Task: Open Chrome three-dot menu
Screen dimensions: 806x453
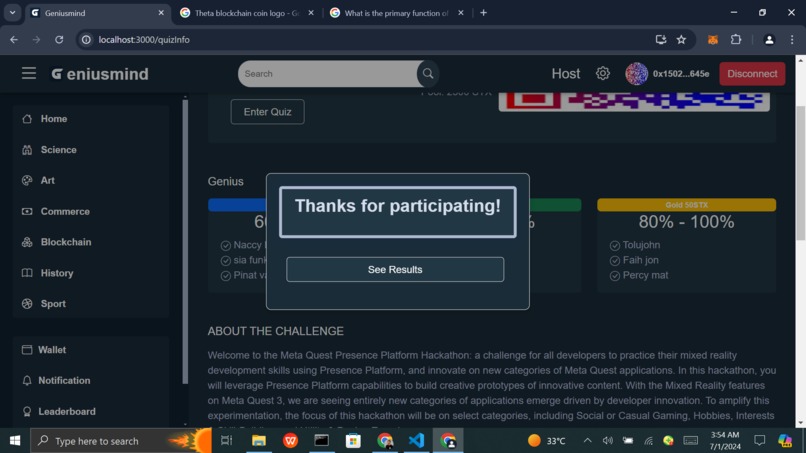Action: (x=792, y=40)
